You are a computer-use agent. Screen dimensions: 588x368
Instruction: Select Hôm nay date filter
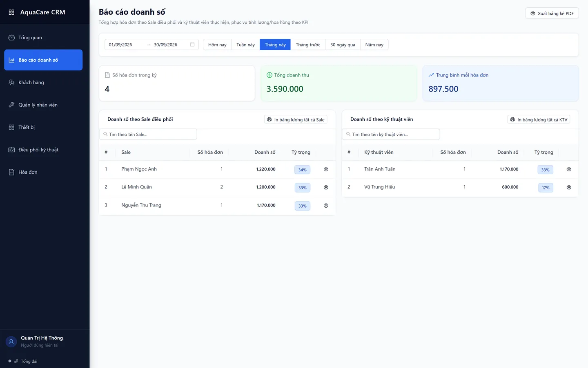coord(217,45)
